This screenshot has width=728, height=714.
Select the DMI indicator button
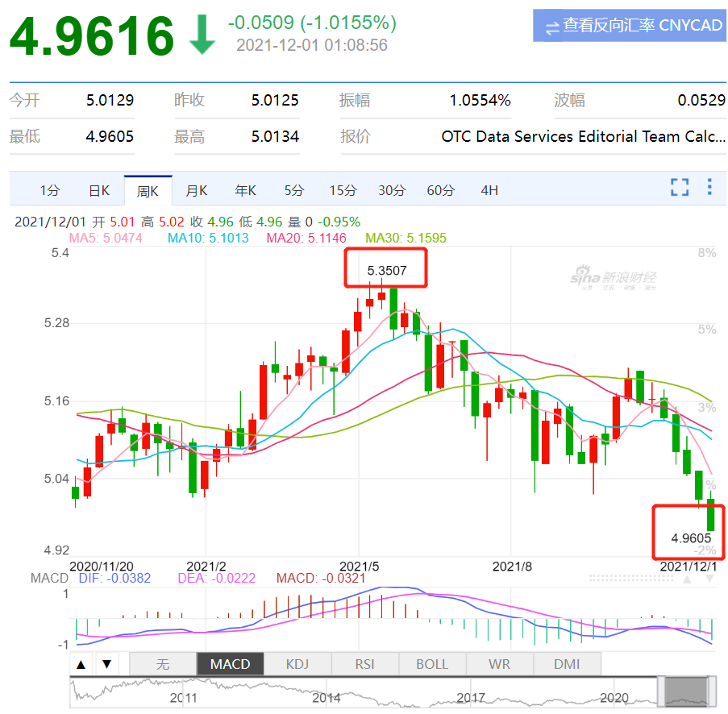[567, 665]
